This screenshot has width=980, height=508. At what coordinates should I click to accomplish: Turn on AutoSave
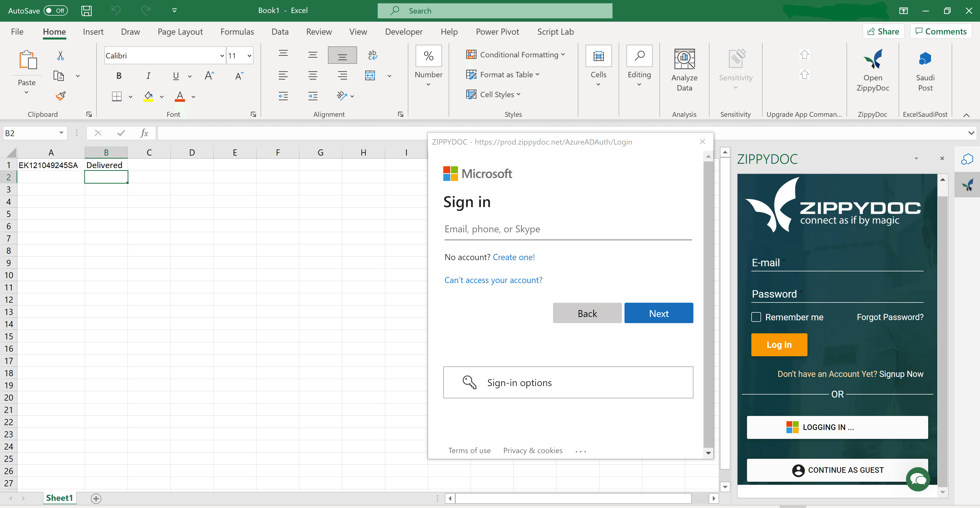coord(56,11)
